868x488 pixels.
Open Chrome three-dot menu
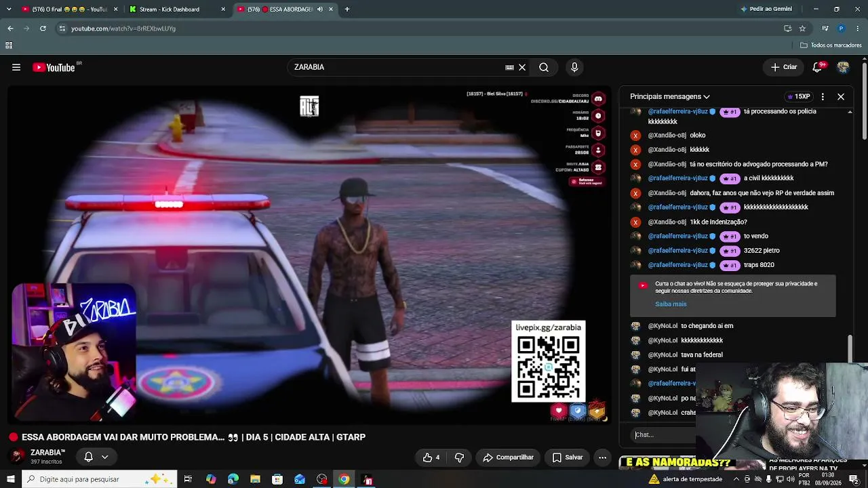pyautogui.click(x=858, y=28)
